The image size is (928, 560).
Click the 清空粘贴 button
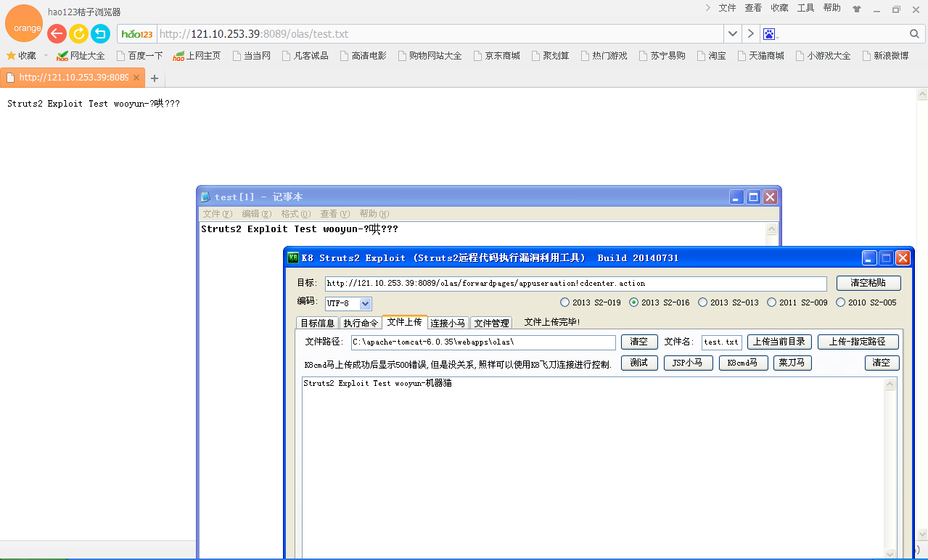coord(869,283)
